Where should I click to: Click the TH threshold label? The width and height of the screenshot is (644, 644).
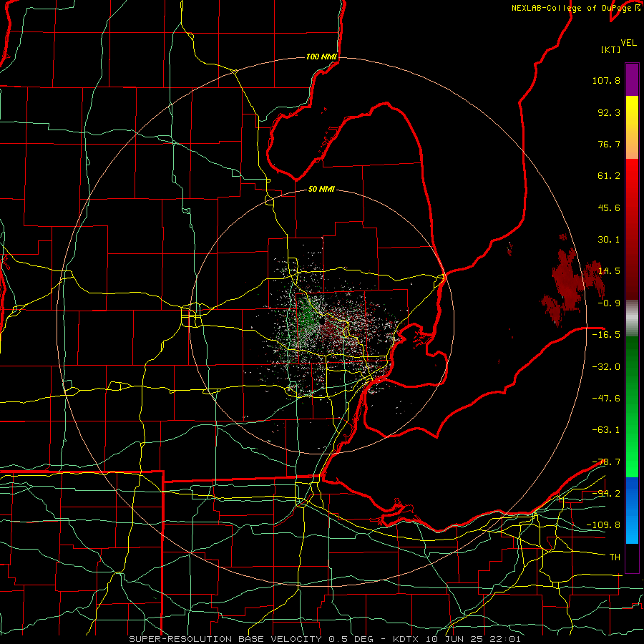(615, 557)
